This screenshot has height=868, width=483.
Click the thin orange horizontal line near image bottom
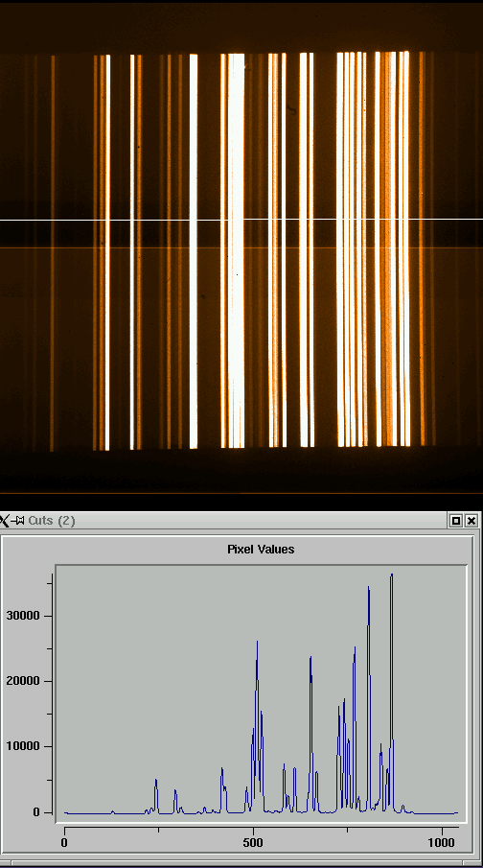pos(241,493)
